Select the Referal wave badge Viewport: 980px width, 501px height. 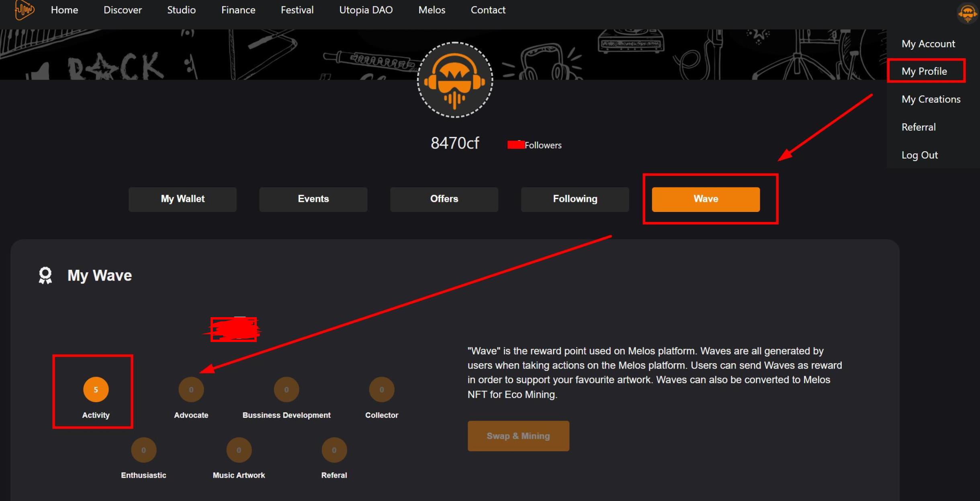pos(334,450)
